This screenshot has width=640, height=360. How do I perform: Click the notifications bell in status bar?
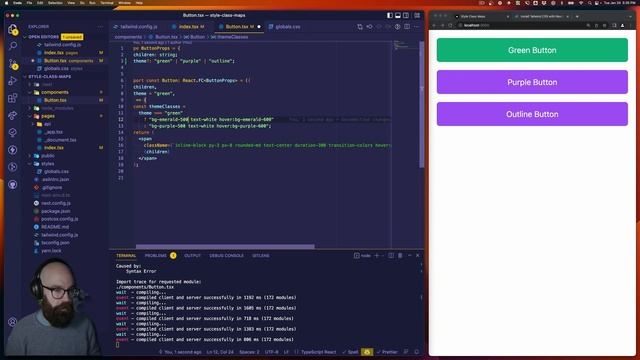point(416,352)
